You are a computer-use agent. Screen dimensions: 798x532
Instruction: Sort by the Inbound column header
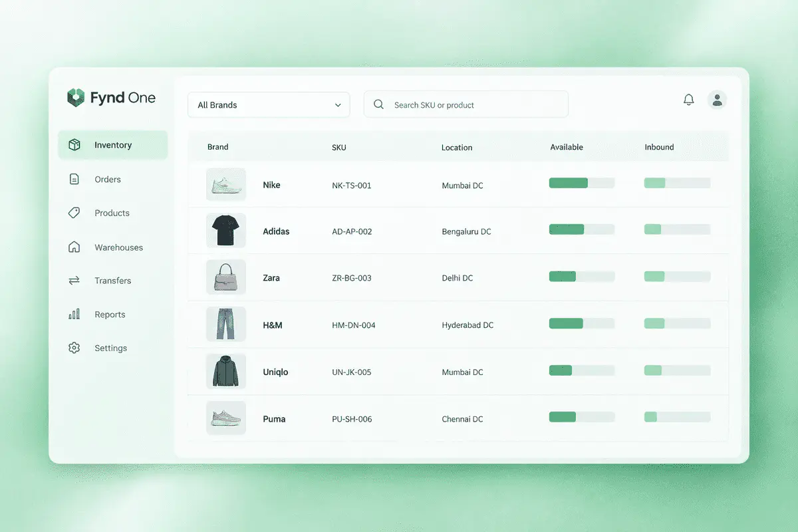tap(659, 147)
